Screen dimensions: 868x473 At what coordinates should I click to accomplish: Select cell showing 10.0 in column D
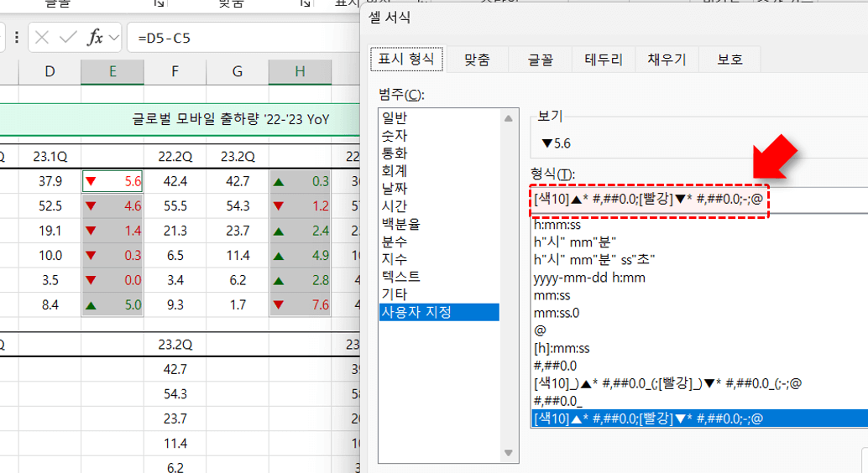[x=50, y=256]
